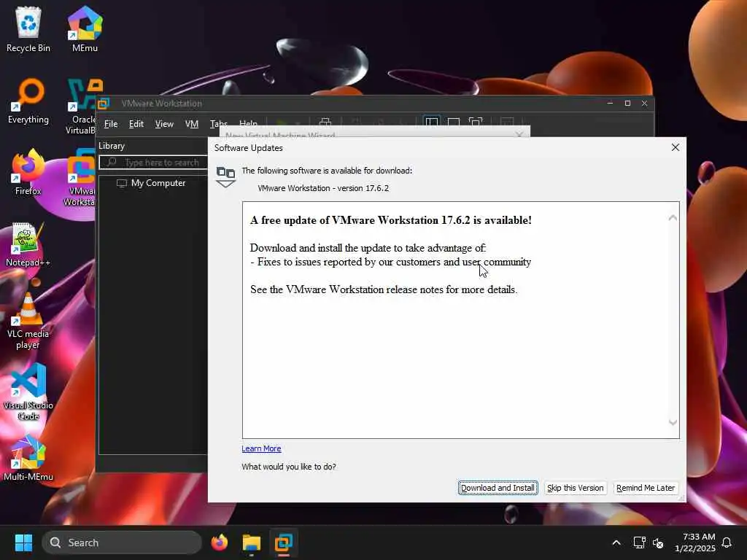Open the Windows Start menu
747x560 pixels.
(23, 542)
